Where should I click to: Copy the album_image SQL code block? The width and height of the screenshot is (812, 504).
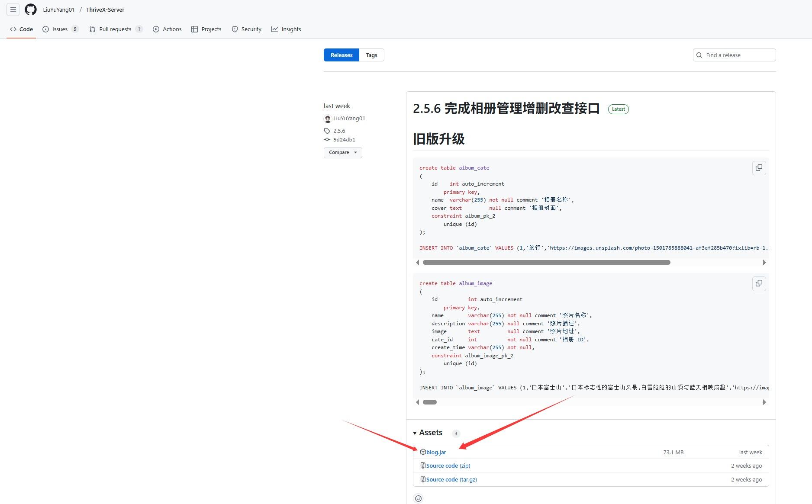tap(759, 283)
